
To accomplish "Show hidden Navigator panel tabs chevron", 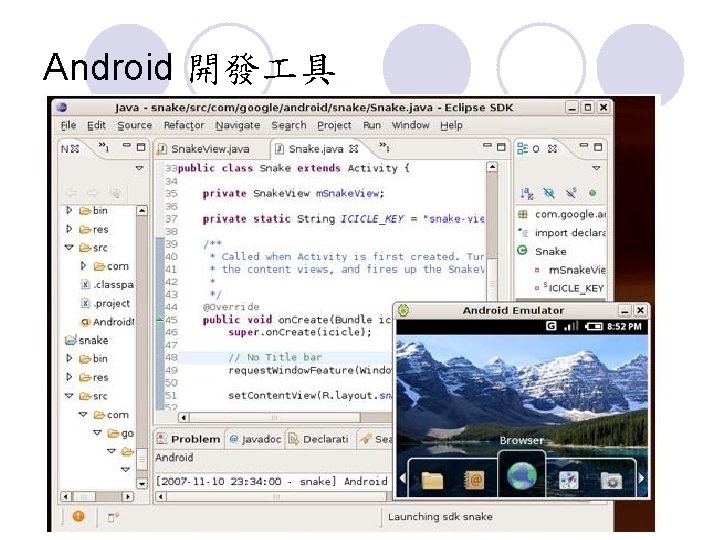I will point(104,147).
